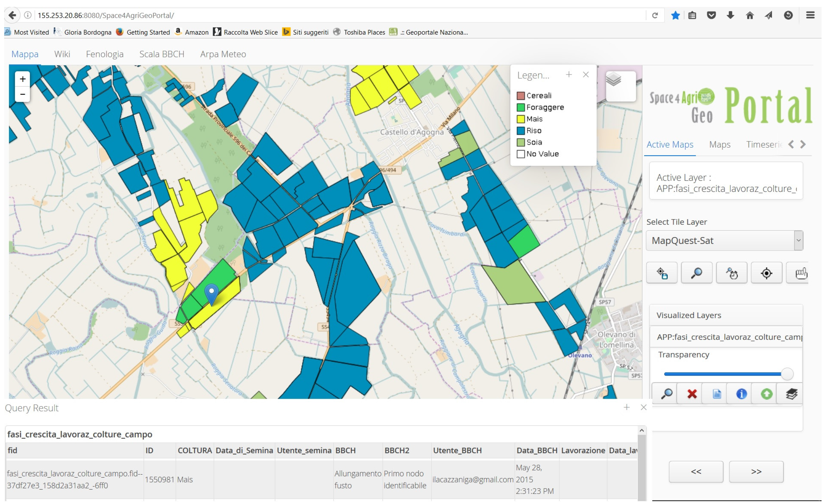Switch to the Wiki tab

[62, 54]
